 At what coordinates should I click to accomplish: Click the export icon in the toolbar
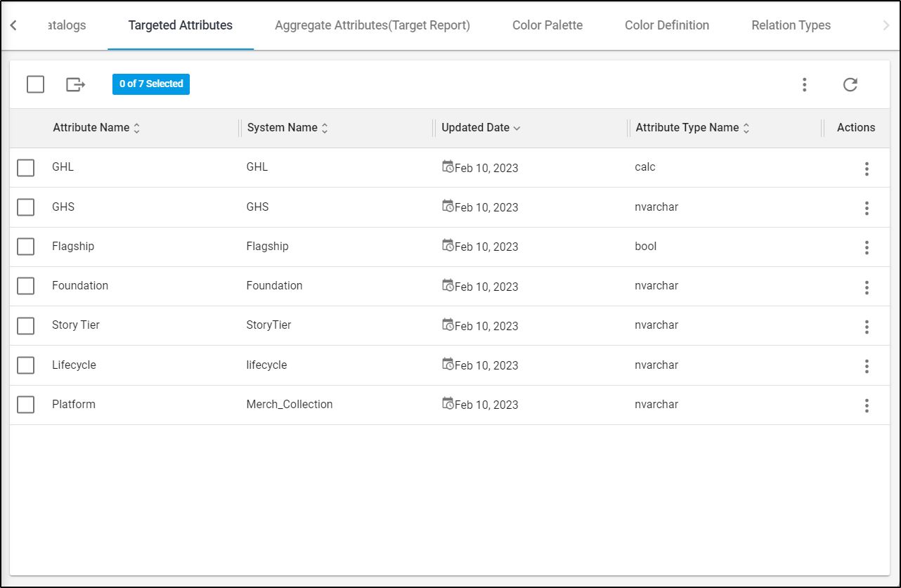coord(76,84)
